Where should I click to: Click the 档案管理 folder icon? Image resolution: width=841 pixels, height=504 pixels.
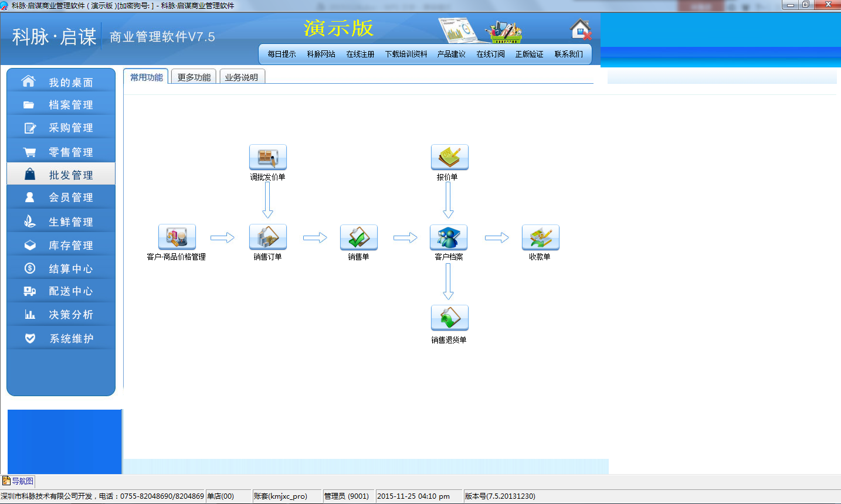point(29,105)
